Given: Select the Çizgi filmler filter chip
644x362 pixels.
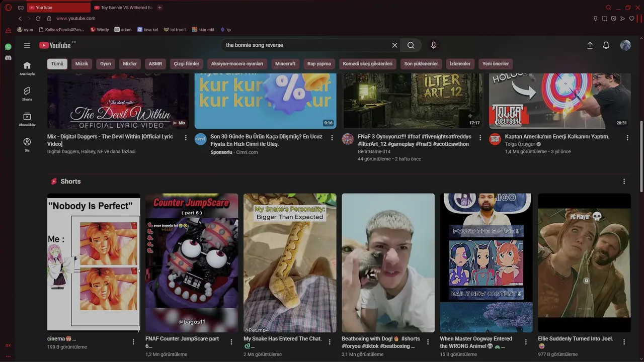Looking at the screenshot, I should tap(187, 64).
